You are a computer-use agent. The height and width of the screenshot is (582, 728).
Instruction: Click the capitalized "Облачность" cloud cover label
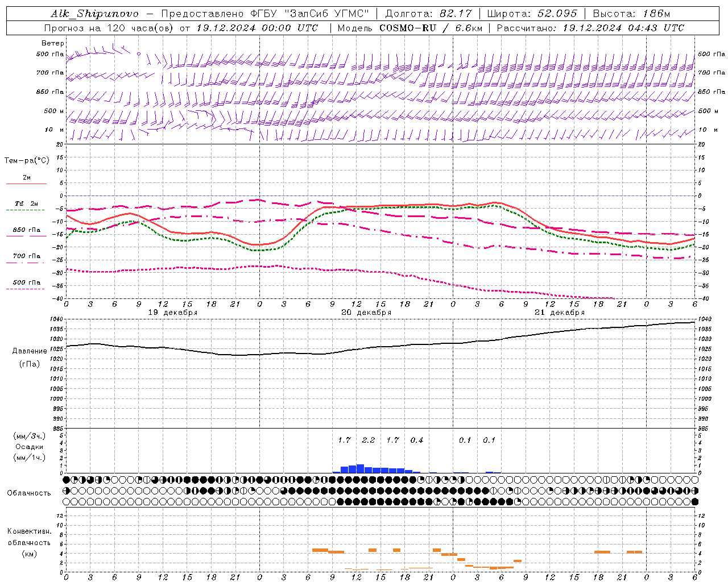(29, 493)
